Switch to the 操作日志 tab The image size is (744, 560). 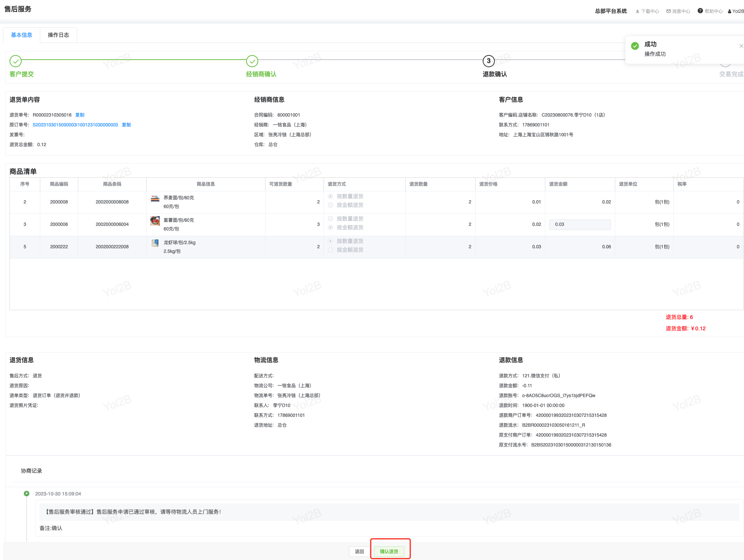58,35
